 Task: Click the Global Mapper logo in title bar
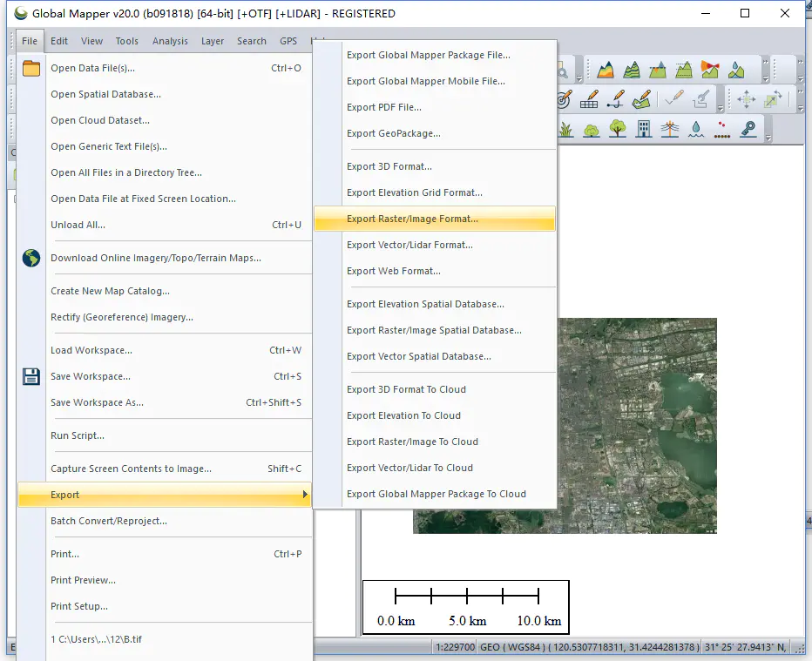pos(21,13)
